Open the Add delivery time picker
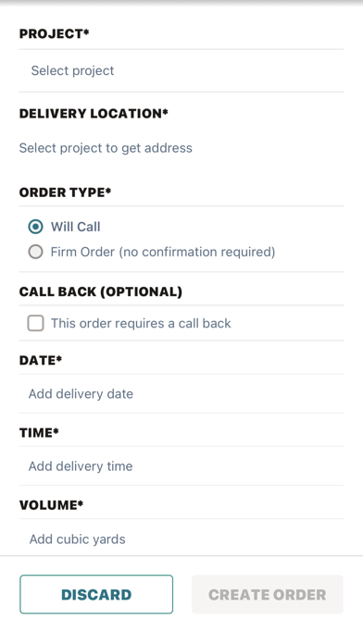Viewport: 363px width, 644px height. [x=181, y=466]
